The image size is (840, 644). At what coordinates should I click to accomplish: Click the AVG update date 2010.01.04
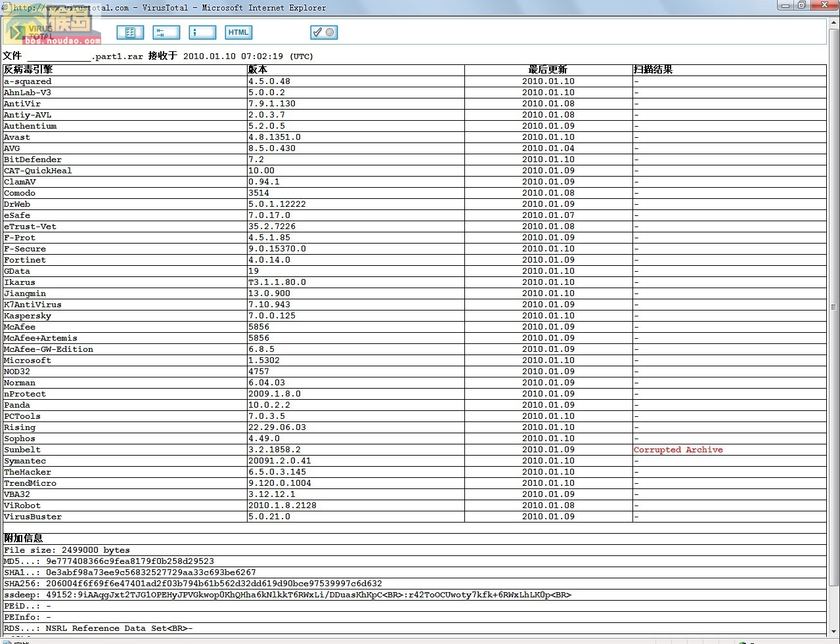[548, 148]
